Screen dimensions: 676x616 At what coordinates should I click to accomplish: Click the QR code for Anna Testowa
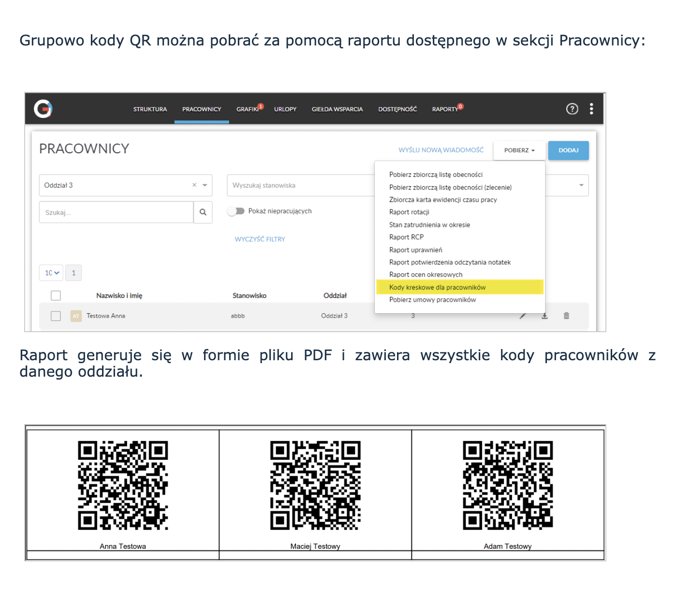(123, 485)
